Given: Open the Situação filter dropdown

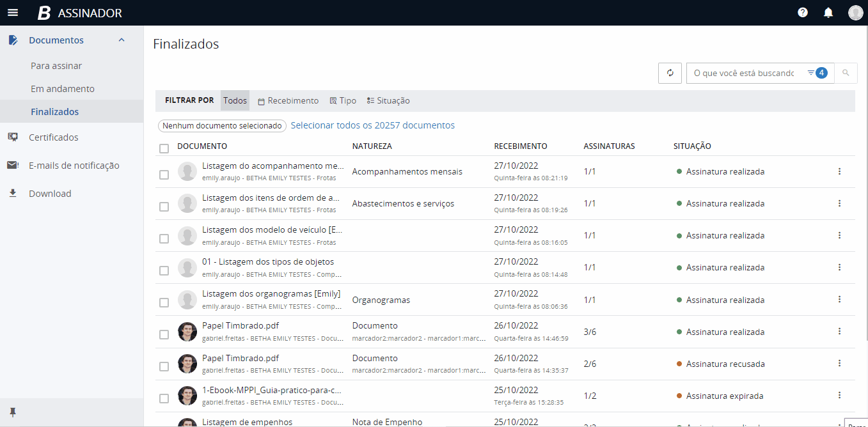Looking at the screenshot, I should (388, 101).
